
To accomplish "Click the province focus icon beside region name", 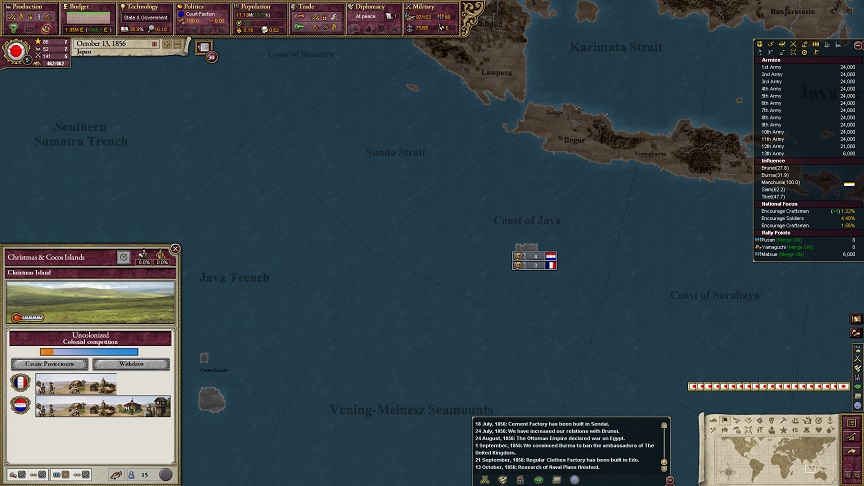I will [123, 257].
